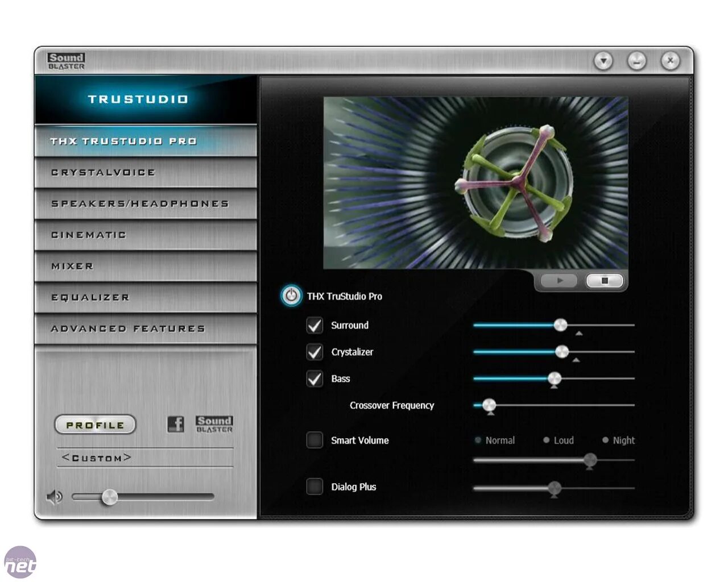
Task: Click the Custom profile name
Action: 97,458
